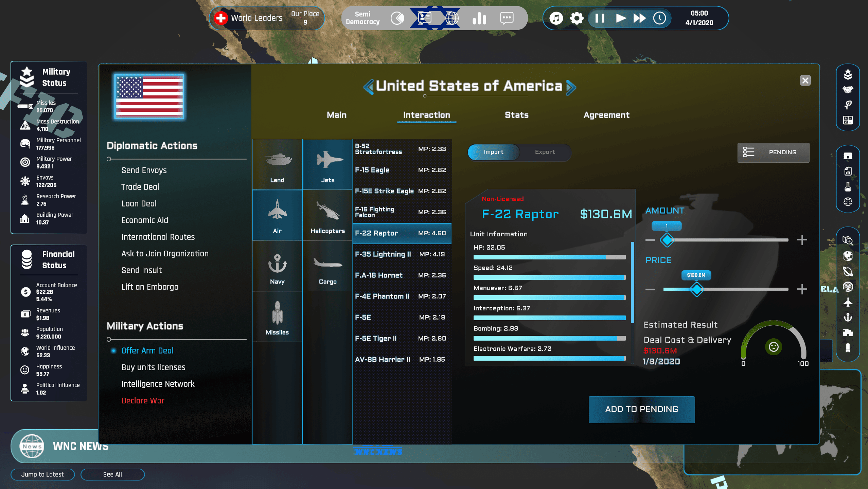Play at normal speed
868x489 pixels.
621,18
